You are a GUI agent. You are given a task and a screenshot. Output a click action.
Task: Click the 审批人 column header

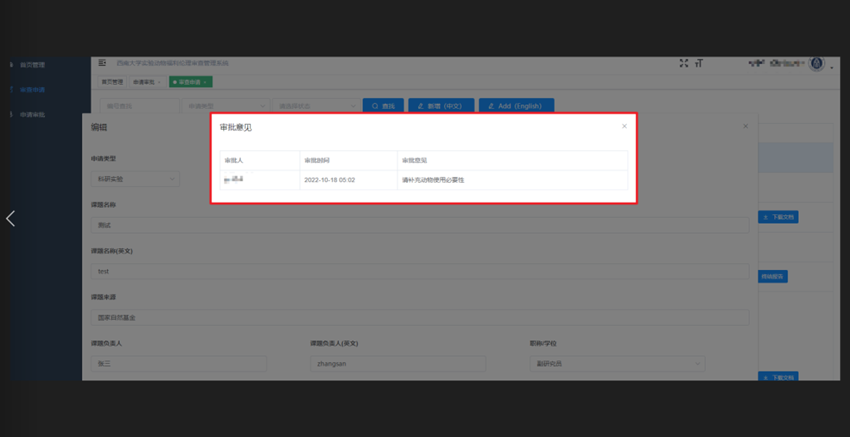[x=260, y=160]
